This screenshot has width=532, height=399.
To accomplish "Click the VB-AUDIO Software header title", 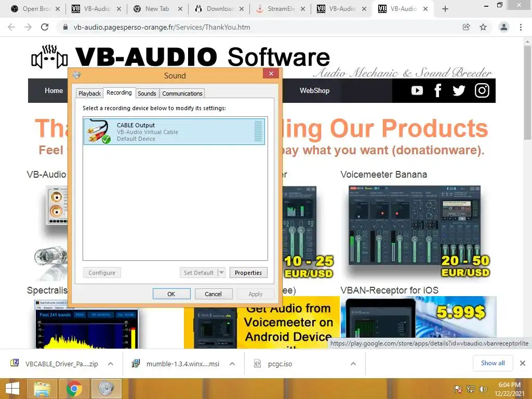I will tap(202, 57).
